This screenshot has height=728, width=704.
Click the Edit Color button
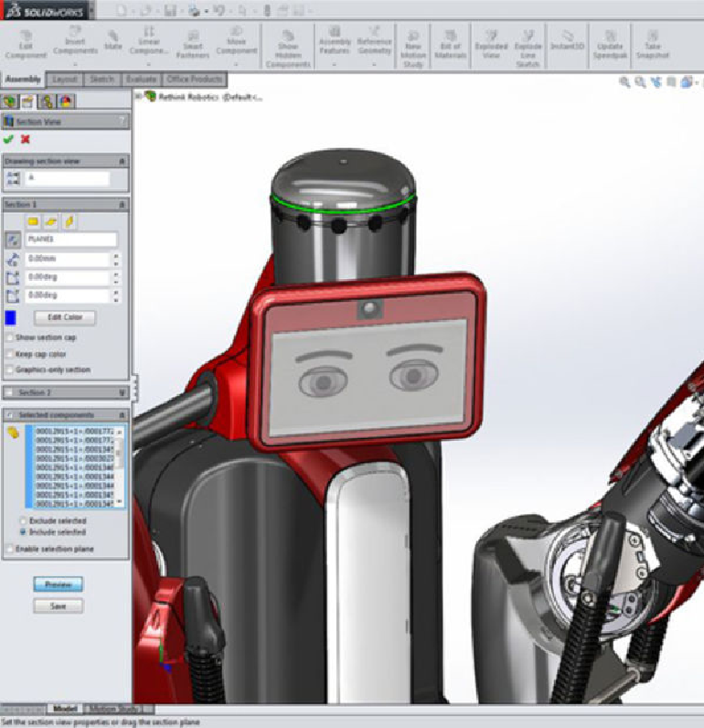(65, 317)
